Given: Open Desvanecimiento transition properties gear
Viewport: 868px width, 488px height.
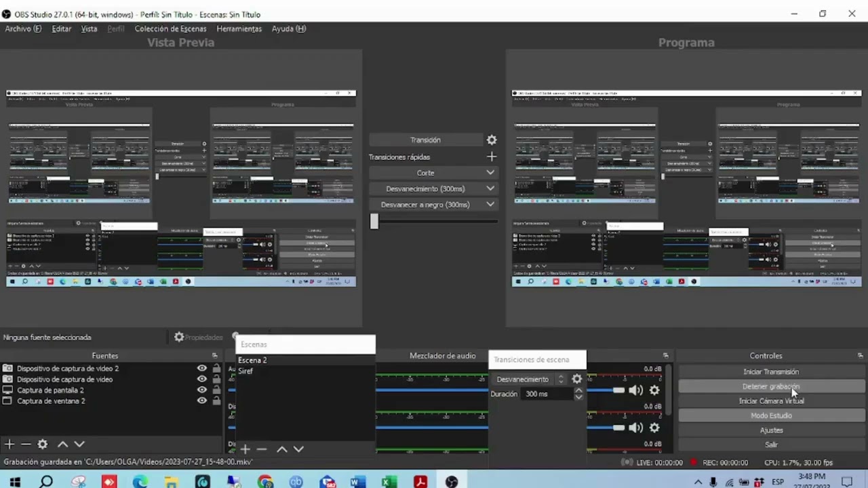Looking at the screenshot, I should 576,379.
